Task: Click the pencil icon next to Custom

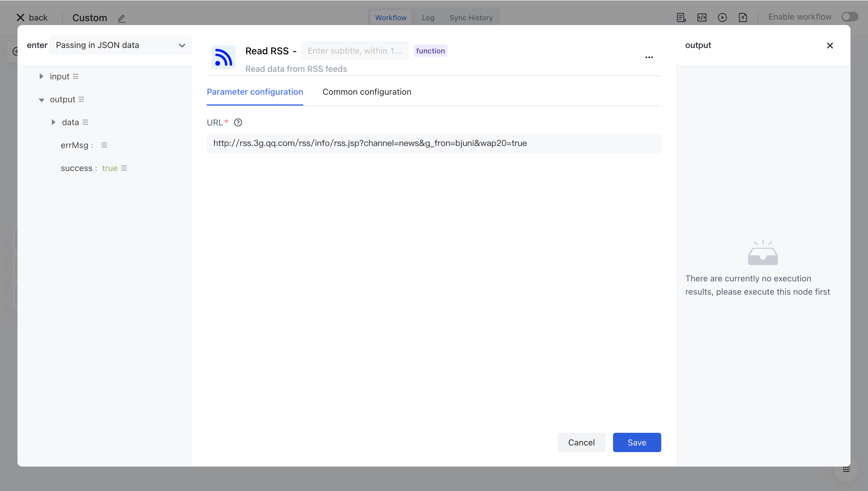Action: [122, 18]
